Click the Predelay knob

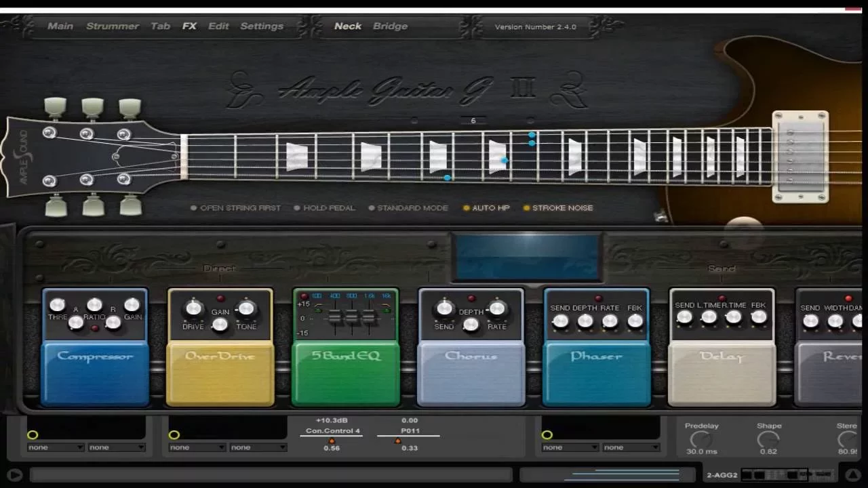pos(701,439)
